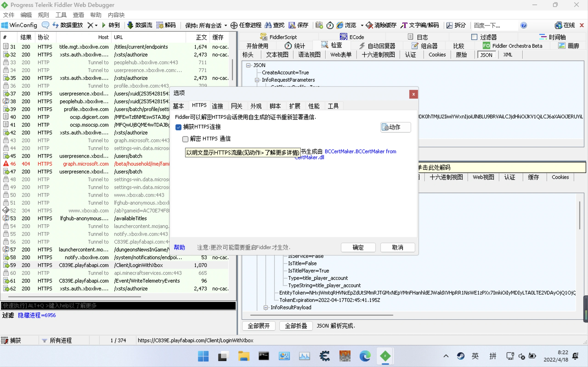Open the 规则 menu

43,15
